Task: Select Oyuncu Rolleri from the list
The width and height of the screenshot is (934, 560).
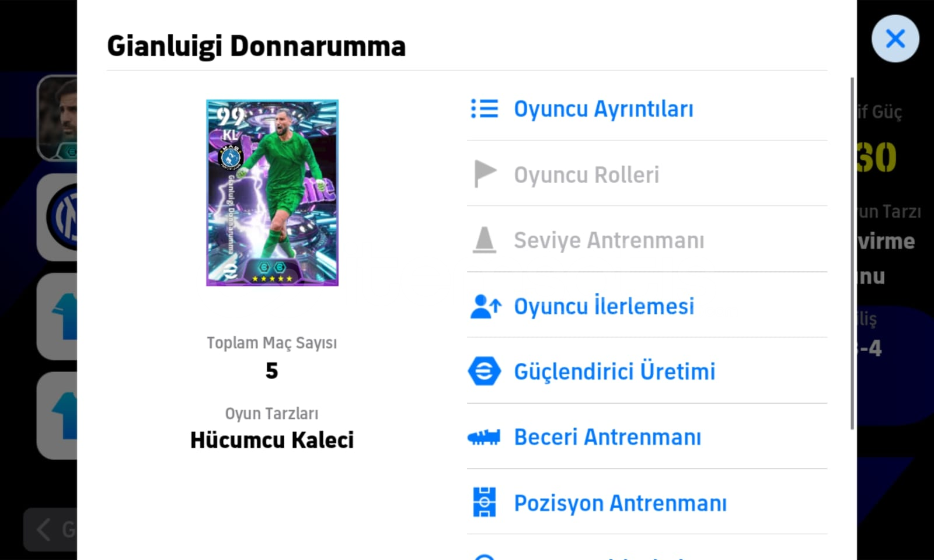Action: coord(586,174)
